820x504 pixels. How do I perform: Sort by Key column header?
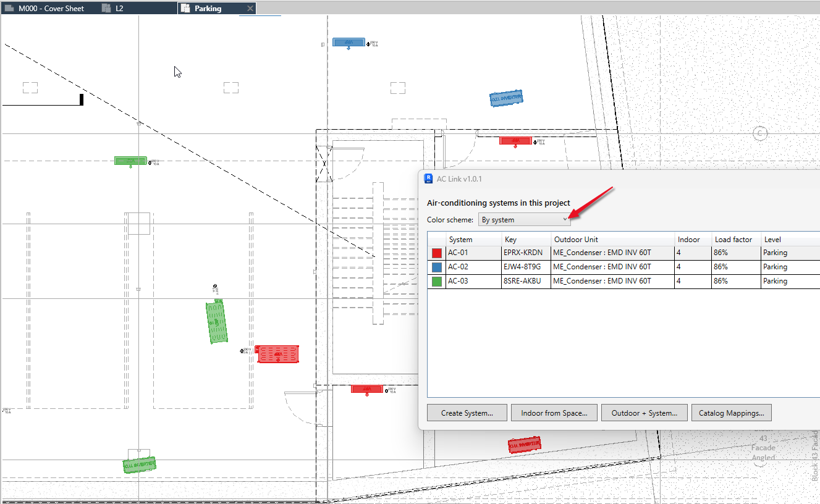click(x=526, y=239)
